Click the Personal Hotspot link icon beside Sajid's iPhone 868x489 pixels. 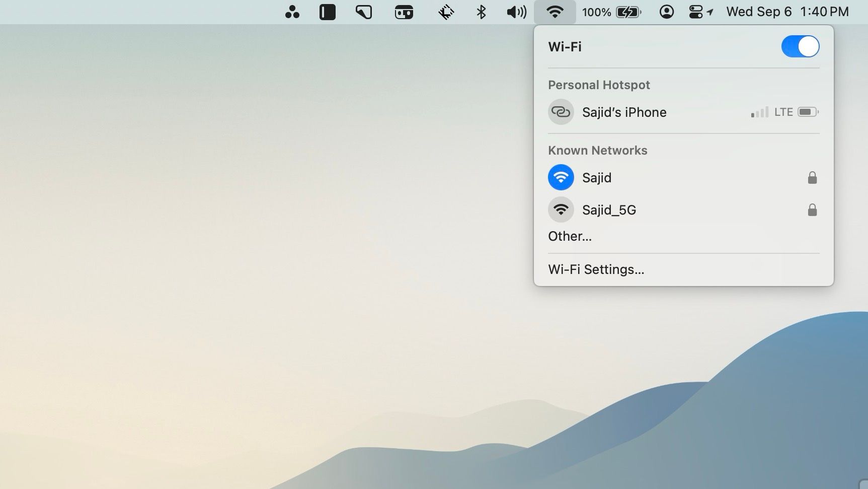[x=561, y=112]
